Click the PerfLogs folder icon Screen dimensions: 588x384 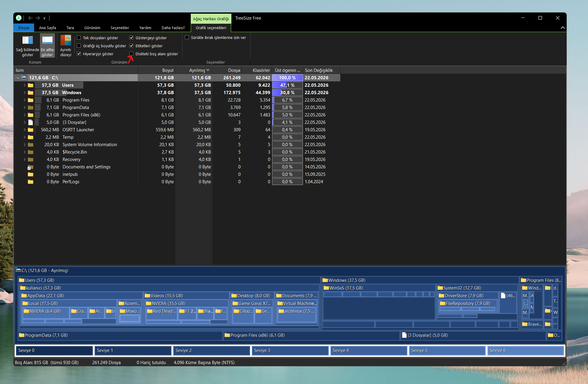(31, 182)
